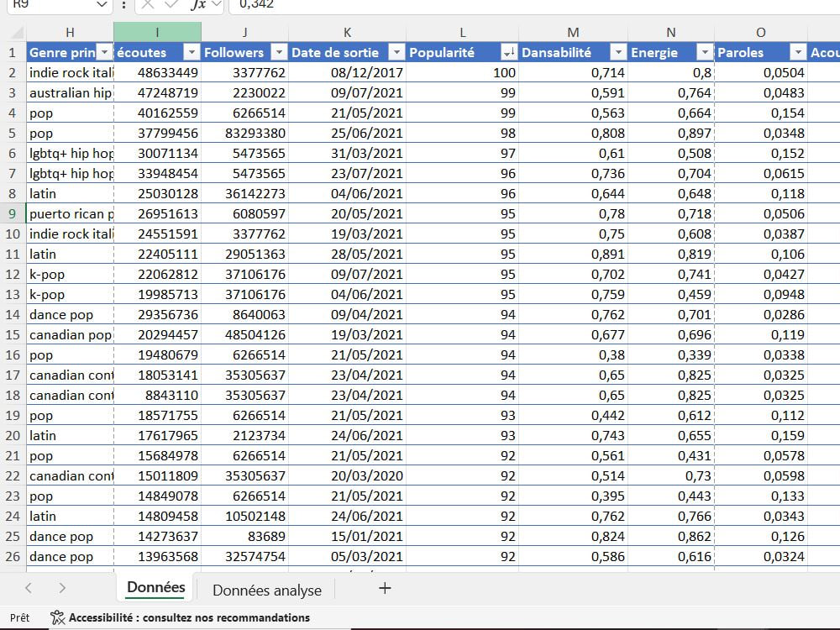This screenshot has height=630, width=840.
Task: Select column I header
Action: click(158, 33)
